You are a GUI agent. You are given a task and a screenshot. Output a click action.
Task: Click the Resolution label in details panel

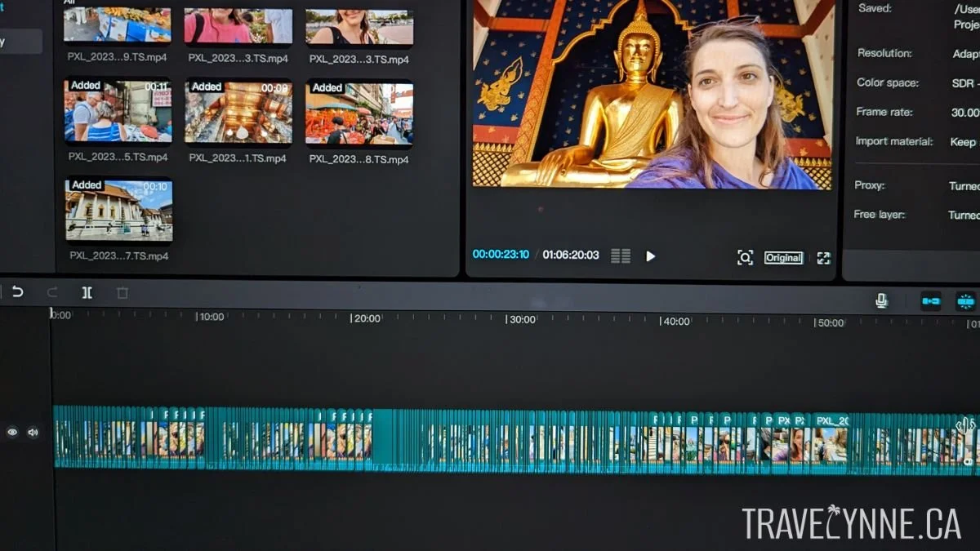(x=884, y=53)
